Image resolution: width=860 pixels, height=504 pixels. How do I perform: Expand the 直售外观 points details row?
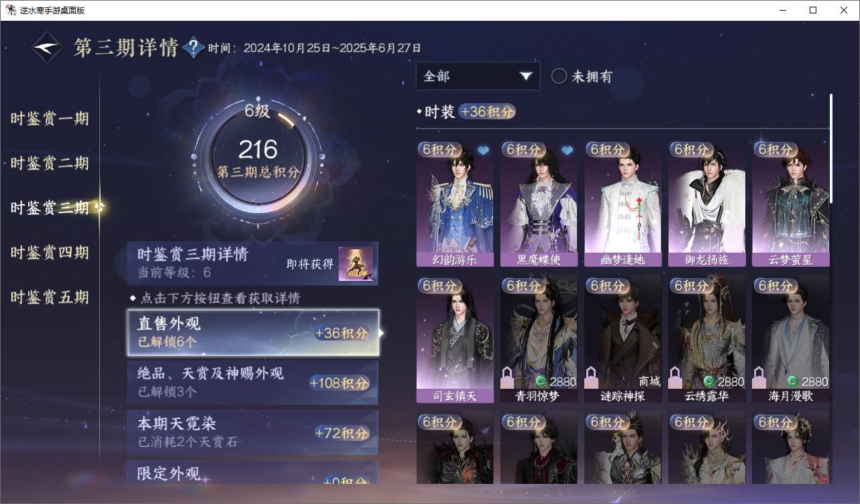tap(253, 332)
